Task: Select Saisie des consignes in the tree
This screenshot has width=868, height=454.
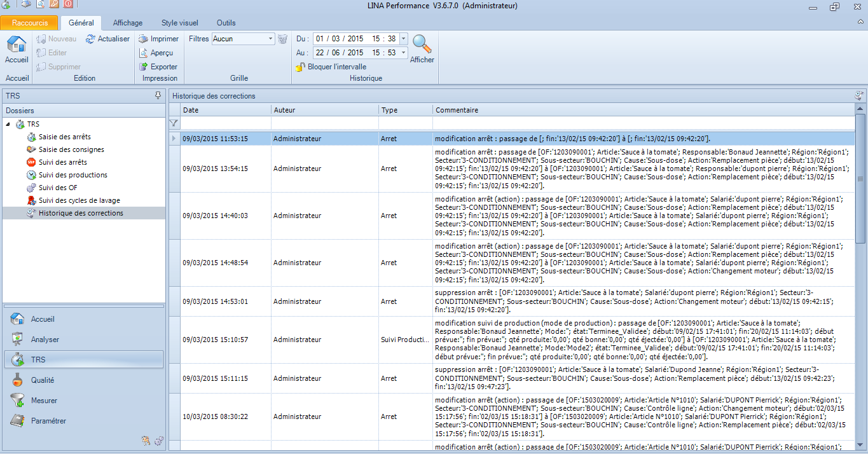Action: click(71, 149)
